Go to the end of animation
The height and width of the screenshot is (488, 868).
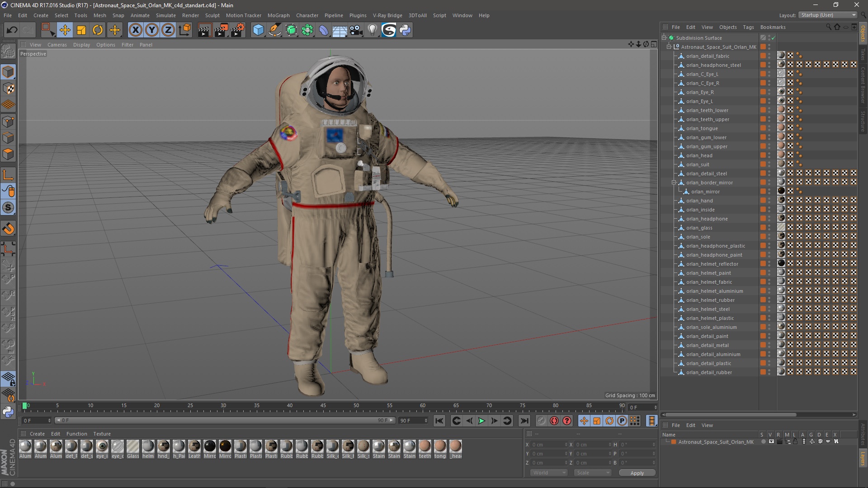[x=524, y=421]
